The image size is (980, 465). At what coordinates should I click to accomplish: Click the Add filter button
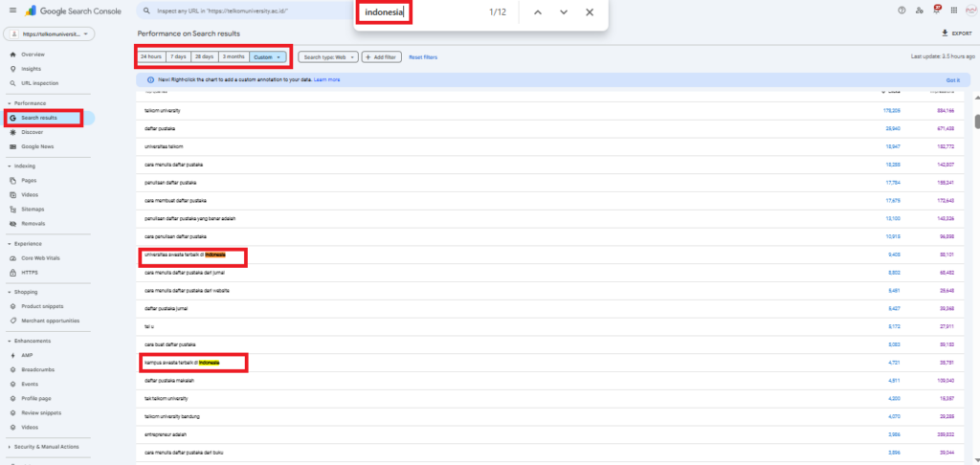pyautogui.click(x=381, y=57)
